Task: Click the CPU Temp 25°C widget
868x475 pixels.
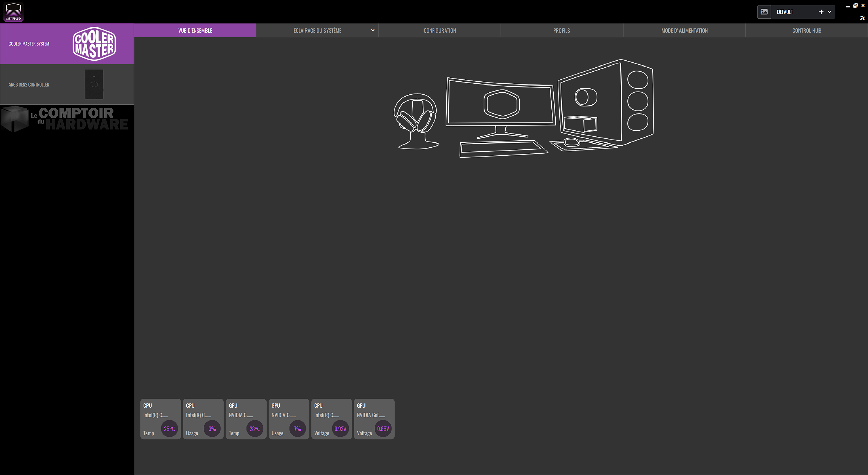Action: (160, 419)
